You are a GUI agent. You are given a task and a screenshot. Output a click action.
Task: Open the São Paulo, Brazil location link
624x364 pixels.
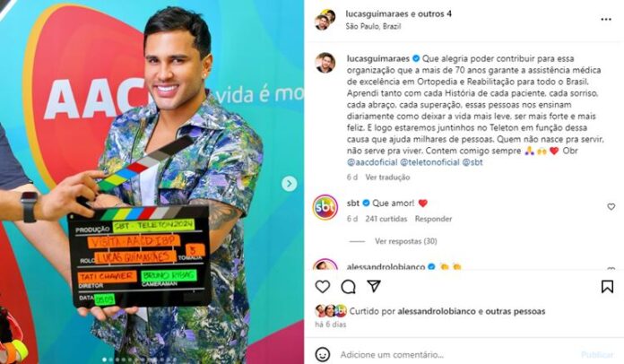coord(373,26)
